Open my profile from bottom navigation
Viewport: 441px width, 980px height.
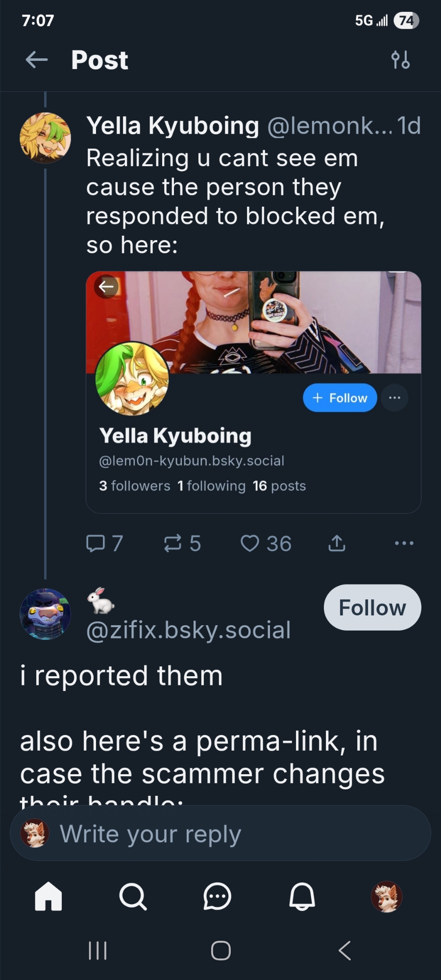(387, 896)
